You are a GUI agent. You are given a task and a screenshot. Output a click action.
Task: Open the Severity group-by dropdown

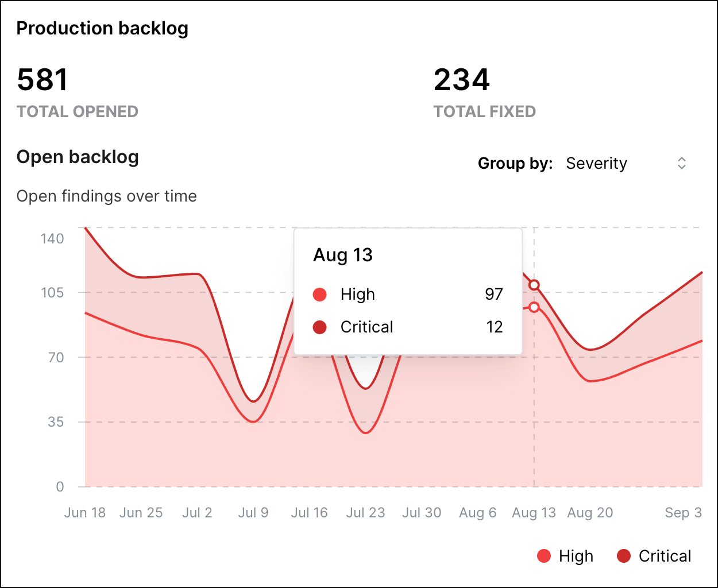coord(596,163)
